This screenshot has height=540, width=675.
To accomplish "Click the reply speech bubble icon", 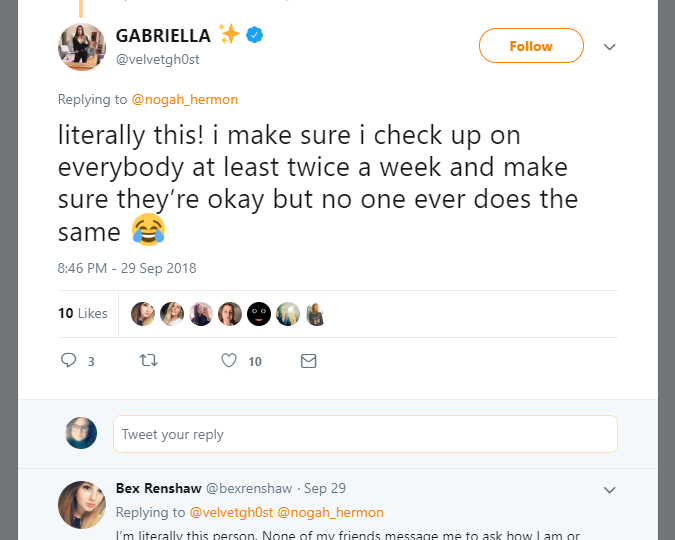I will pyautogui.click(x=69, y=360).
